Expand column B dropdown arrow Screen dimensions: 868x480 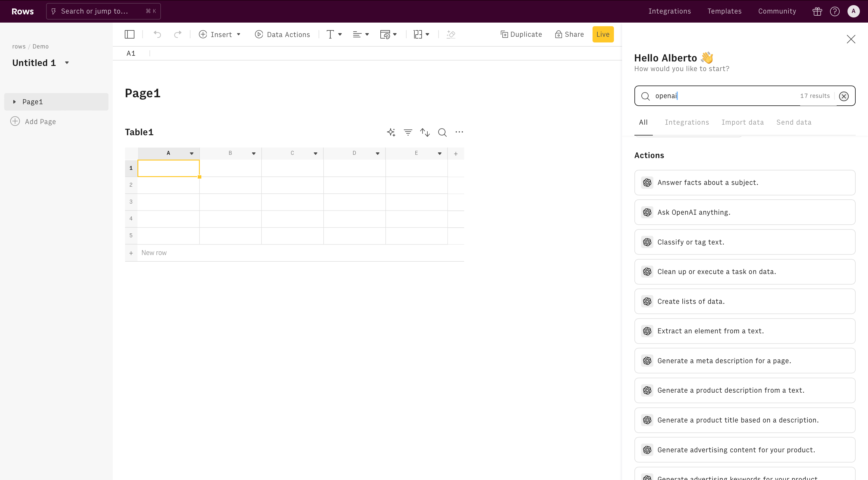(254, 153)
